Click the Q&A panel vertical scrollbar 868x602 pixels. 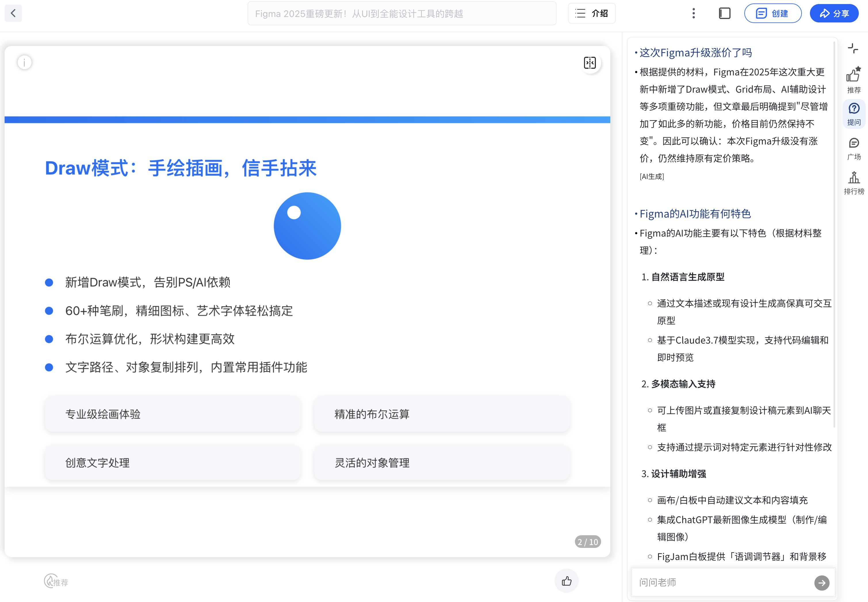click(x=834, y=234)
